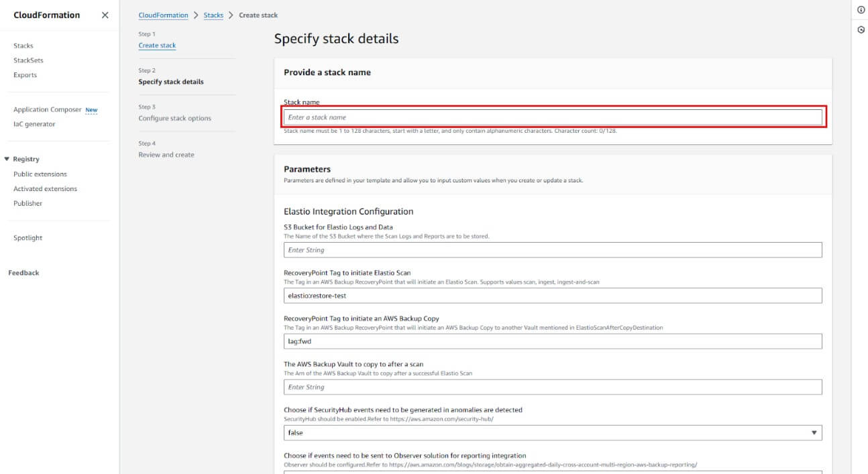
Task: Open the info panel icon at top right
Action: [861, 10]
